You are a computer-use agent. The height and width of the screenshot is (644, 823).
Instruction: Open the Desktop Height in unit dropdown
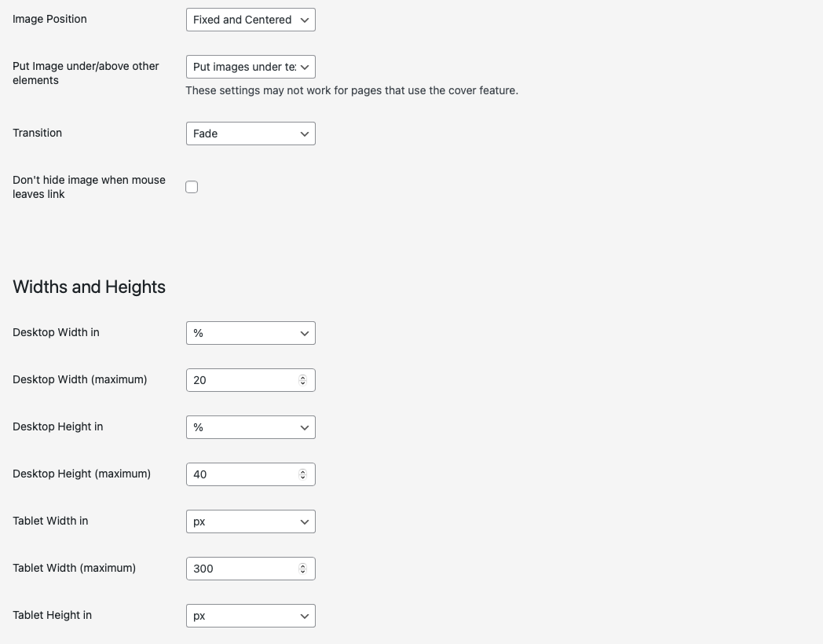(x=250, y=427)
